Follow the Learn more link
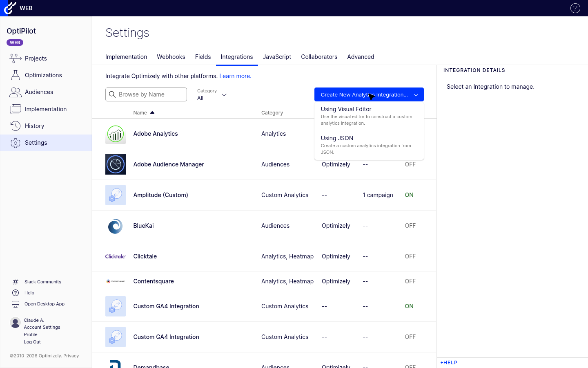Viewport: 588px width, 368px height. [x=235, y=76]
